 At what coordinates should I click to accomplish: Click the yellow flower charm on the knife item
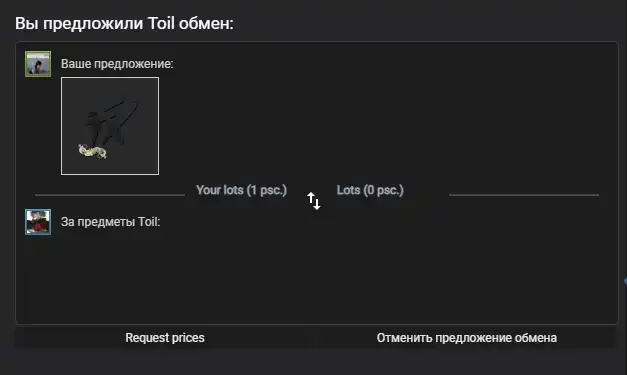coord(92,152)
